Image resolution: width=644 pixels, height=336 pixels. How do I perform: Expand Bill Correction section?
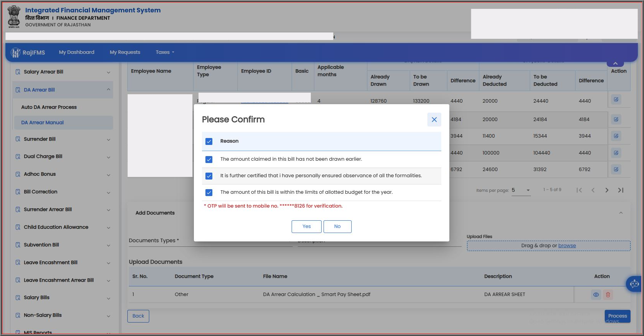click(63, 192)
